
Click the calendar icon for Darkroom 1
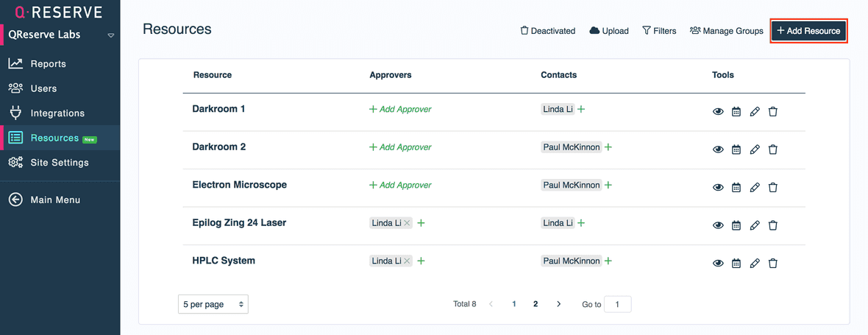736,111
